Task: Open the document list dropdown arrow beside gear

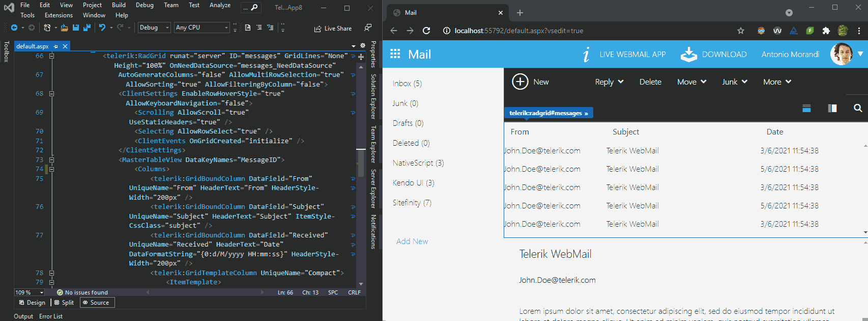Action: 354,46
